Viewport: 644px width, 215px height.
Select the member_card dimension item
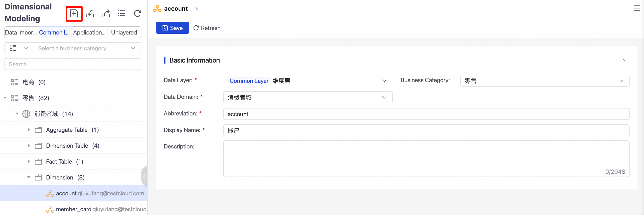coord(73,209)
